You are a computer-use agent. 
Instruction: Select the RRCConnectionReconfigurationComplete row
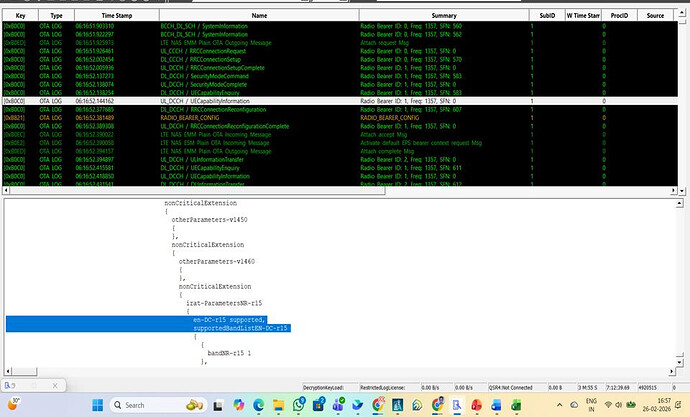click(340, 126)
